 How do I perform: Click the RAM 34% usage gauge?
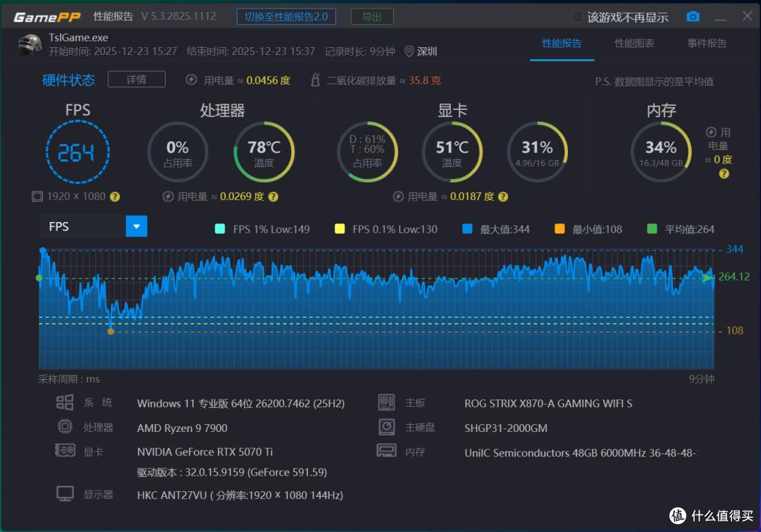point(661,152)
